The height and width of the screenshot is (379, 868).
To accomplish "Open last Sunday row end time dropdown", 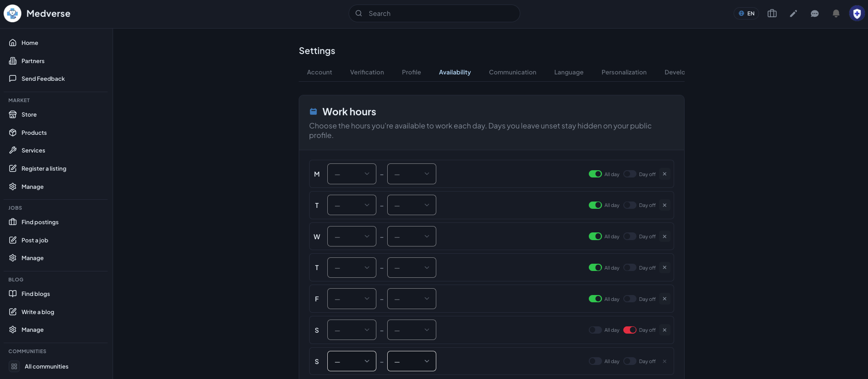I will point(412,361).
